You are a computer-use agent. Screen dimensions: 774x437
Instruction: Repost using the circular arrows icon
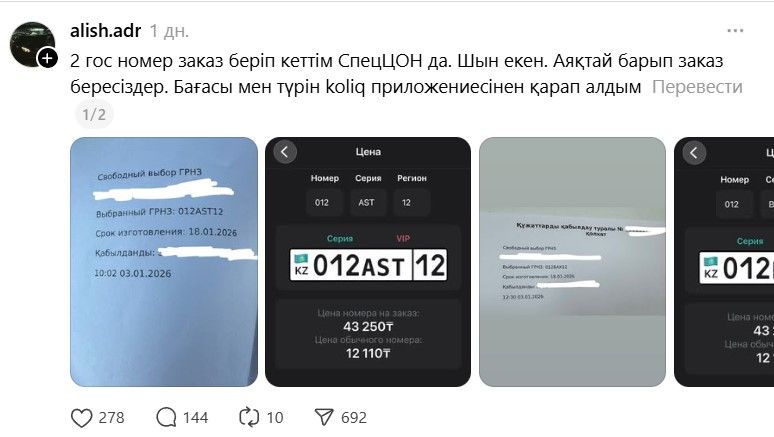249,417
